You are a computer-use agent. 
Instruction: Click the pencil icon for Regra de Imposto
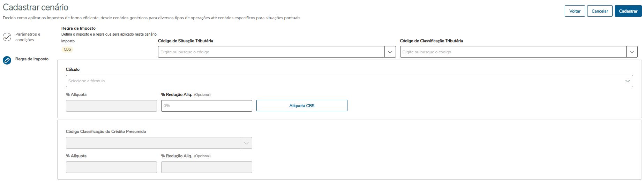click(7, 60)
